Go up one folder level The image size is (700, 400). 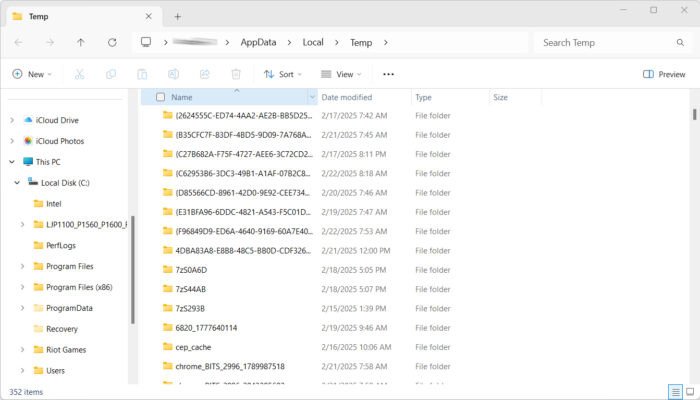pos(80,42)
